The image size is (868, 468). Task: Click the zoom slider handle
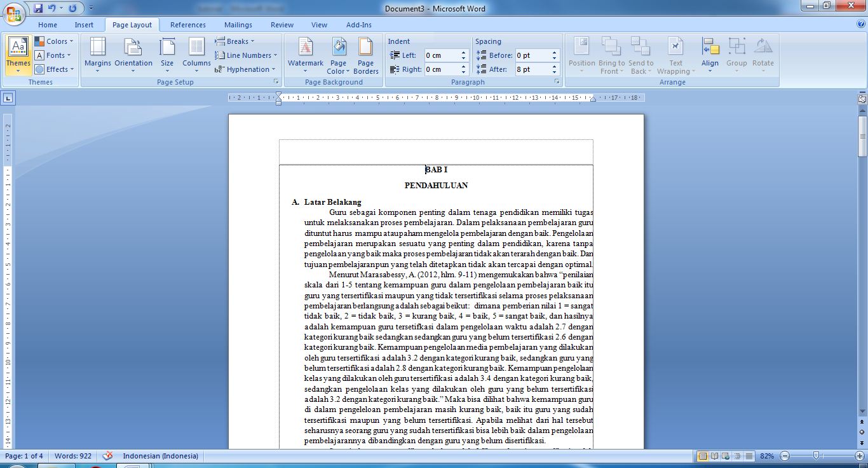(x=816, y=456)
